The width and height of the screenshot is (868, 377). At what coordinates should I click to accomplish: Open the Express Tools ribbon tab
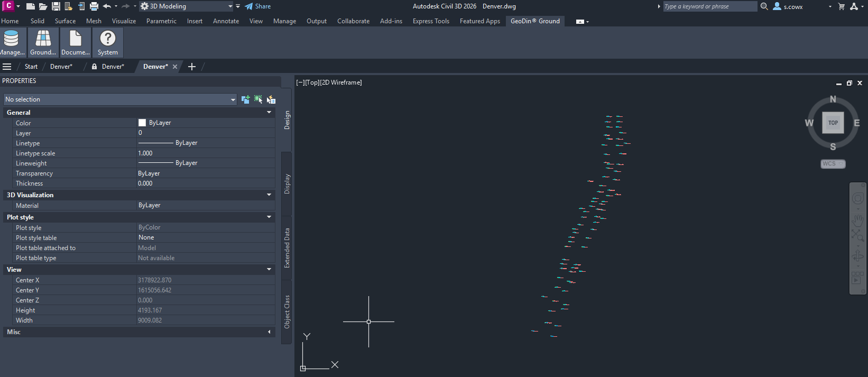click(431, 21)
